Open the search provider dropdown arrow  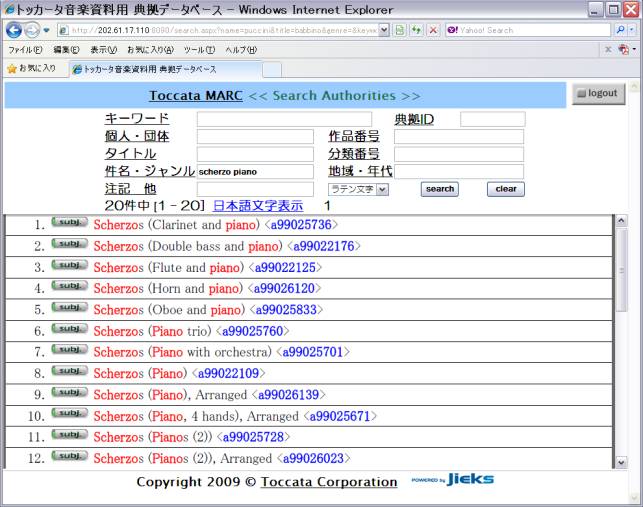(632, 30)
